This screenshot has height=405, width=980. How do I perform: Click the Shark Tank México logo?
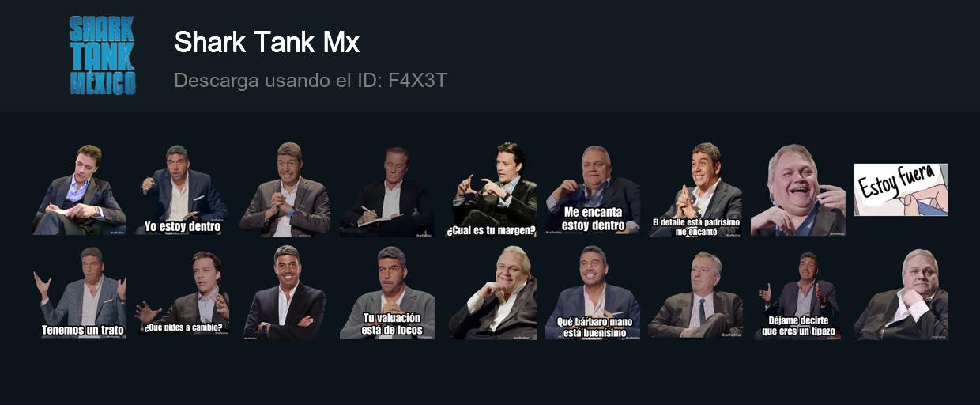103,55
